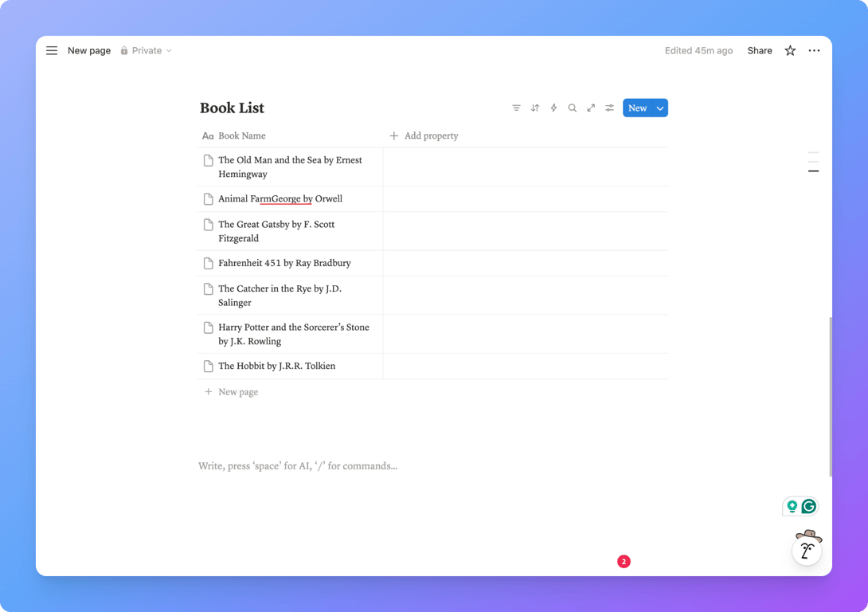Click the Write, press space for AI placeholder
This screenshot has width=868, height=612.
coord(298,466)
